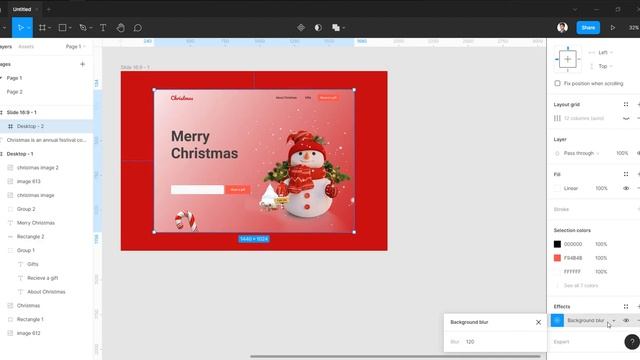This screenshot has width=640, height=360.
Task: Toggle Linear fill visibility eye
Action: point(626,188)
